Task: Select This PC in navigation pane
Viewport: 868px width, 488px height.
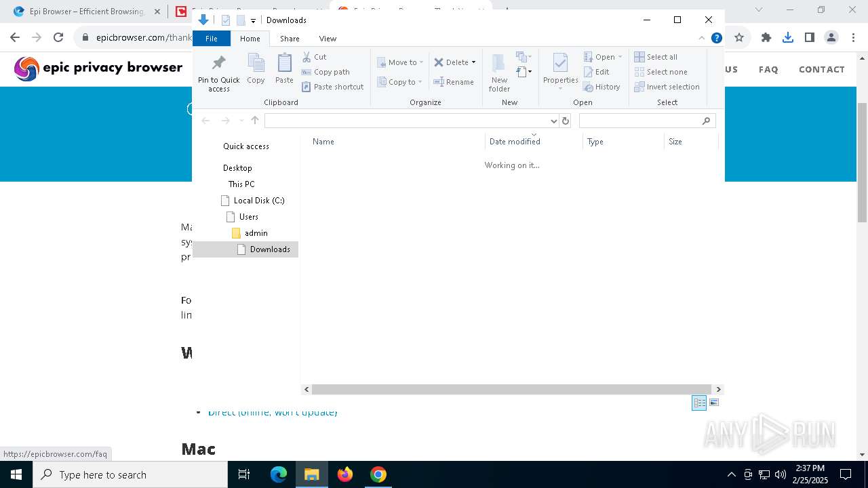Action: (241, 184)
